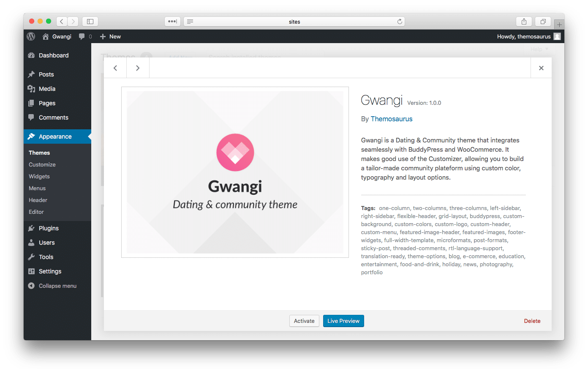Open a new Safari tab
The width and height of the screenshot is (588, 374).
(x=559, y=25)
